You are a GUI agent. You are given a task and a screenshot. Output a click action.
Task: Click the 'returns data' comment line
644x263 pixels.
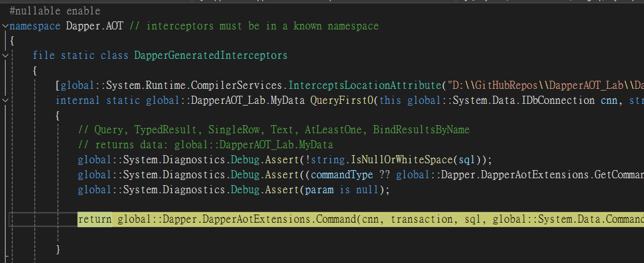tap(205, 145)
